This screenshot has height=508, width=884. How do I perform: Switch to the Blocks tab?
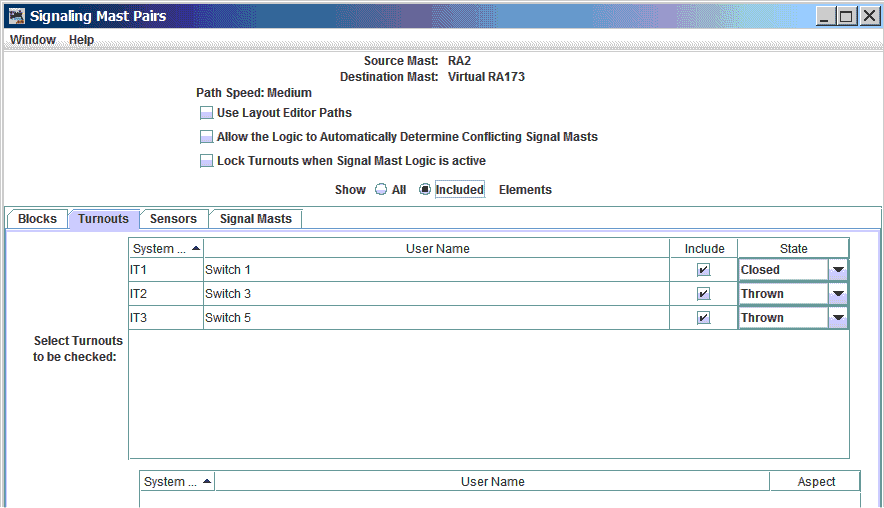coord(37,219)
